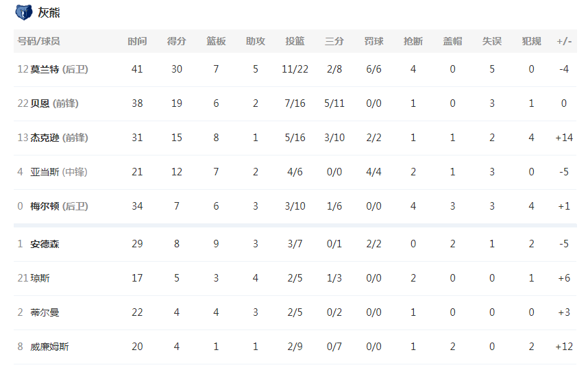
Task: Click the 号码/球员 column header
Action: (38, 41)
